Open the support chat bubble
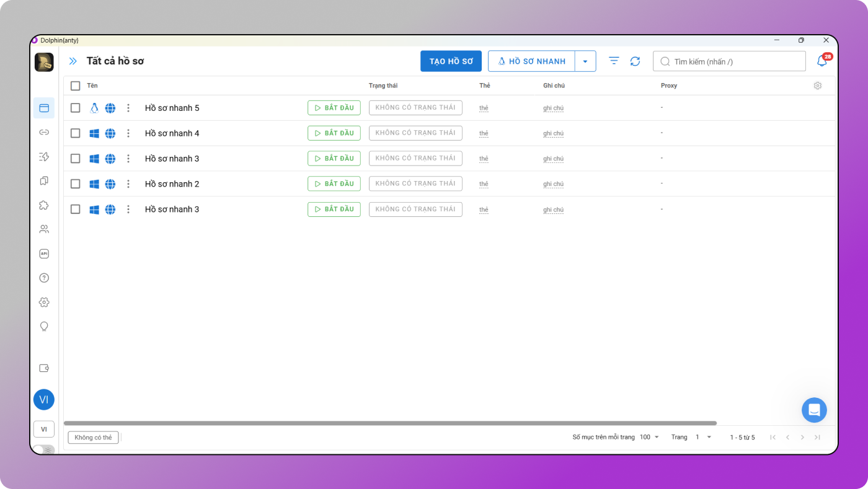 pyautogui.click(x=814, y=410)
